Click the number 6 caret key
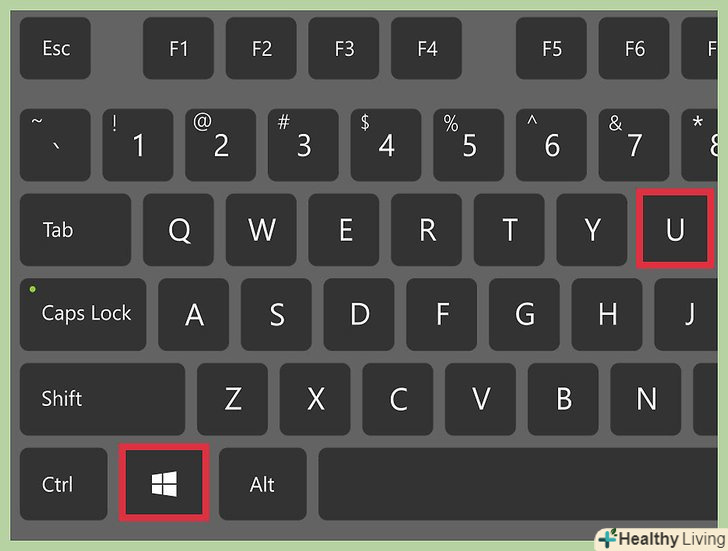 (x=551, y=145)
